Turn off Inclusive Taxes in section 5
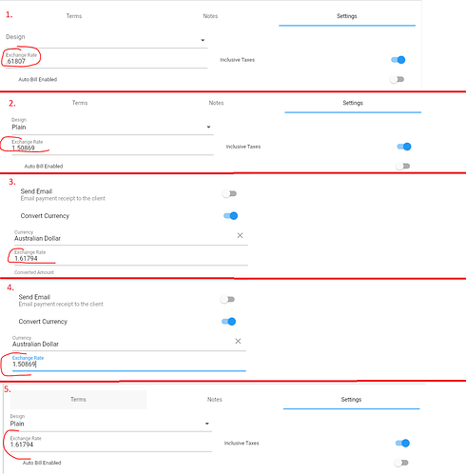This screenshot has width=466, height=476. click(x=402, y=443)
